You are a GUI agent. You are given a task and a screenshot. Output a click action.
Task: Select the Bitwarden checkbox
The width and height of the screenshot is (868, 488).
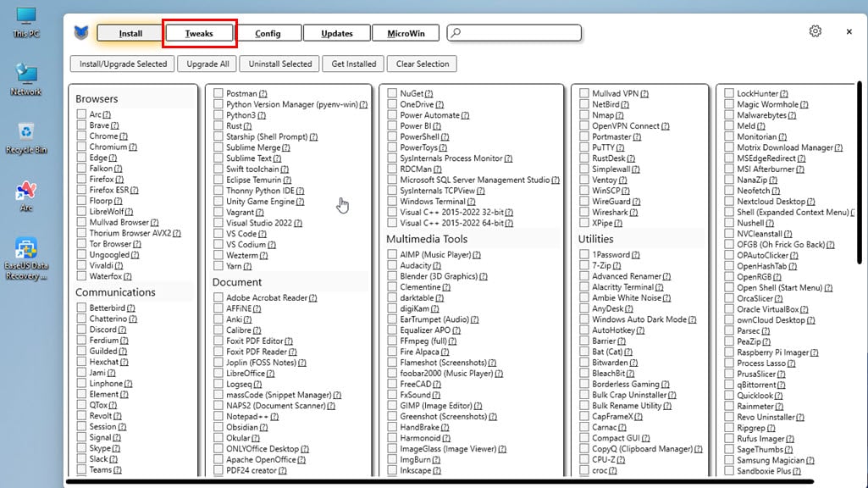pos(584,363)
